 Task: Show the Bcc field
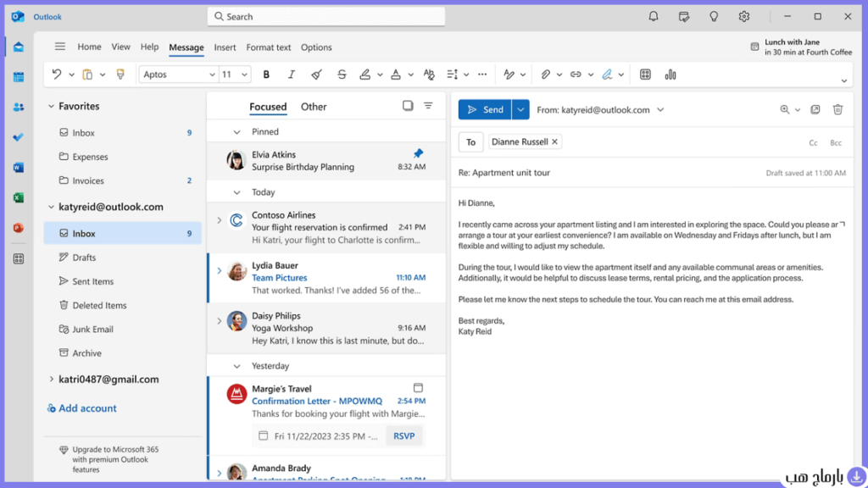[835, 142]
